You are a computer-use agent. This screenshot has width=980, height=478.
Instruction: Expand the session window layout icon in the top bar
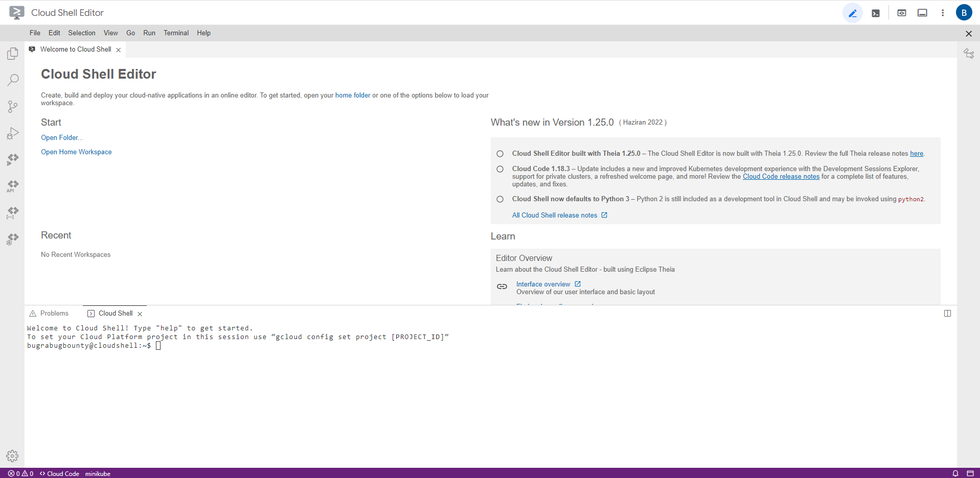tap(922, 13)
